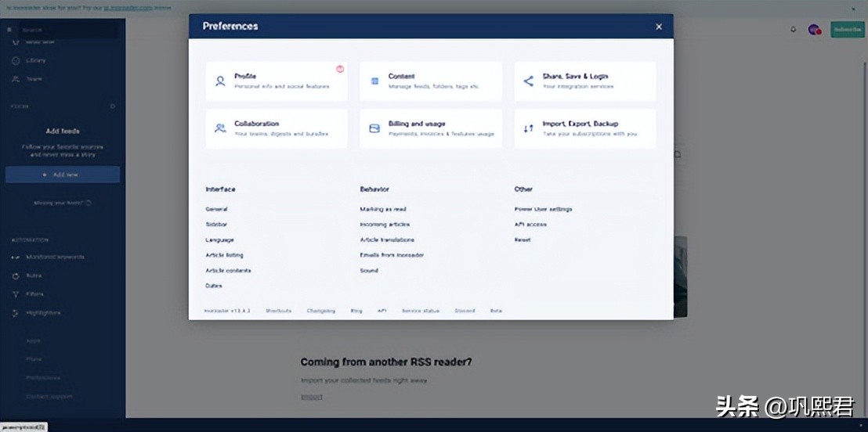Open Language settings

220,240
